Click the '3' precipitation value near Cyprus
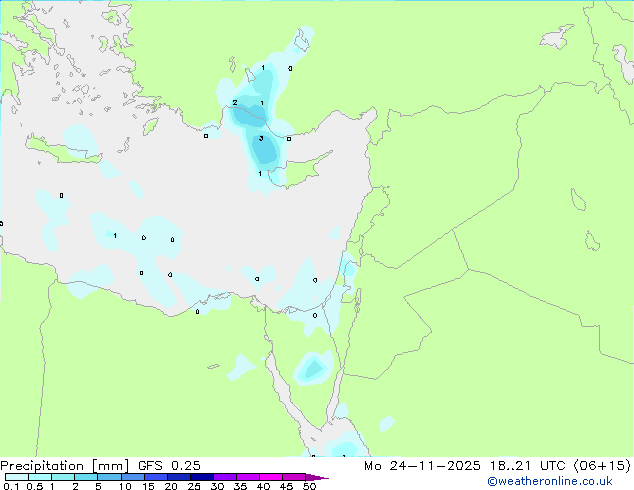634x490 pixels. tap(261, 139)
